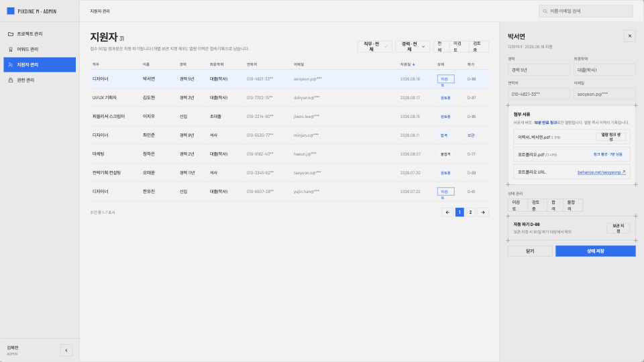Click the 닫기 button
This screenshot has width=644, height=362.
530,251
